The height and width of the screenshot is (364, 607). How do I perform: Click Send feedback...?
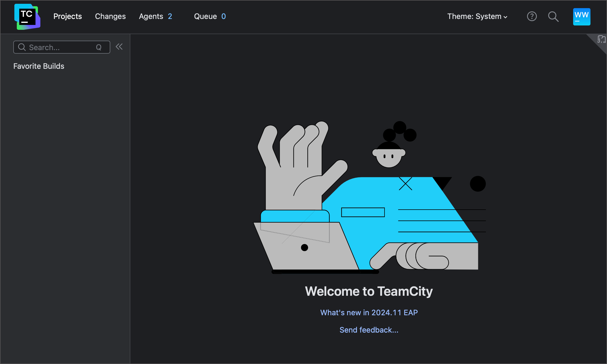(369, 330)
